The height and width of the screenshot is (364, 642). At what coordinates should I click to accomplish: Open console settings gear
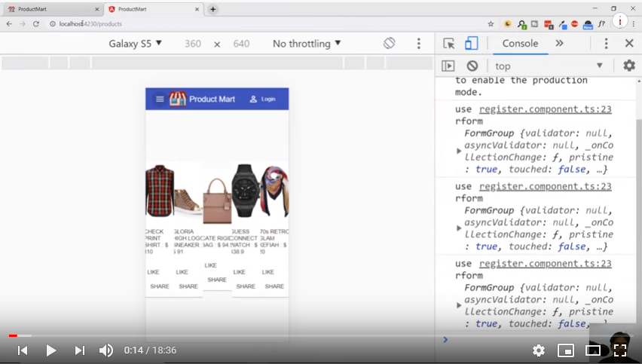click(629, 66)
